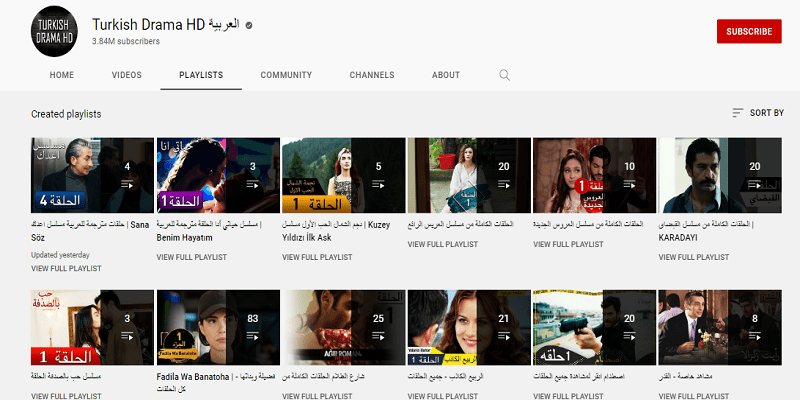Screen dimensions: 800x400
Task: Click the Created playlists heading
Action: click(66, 114)
